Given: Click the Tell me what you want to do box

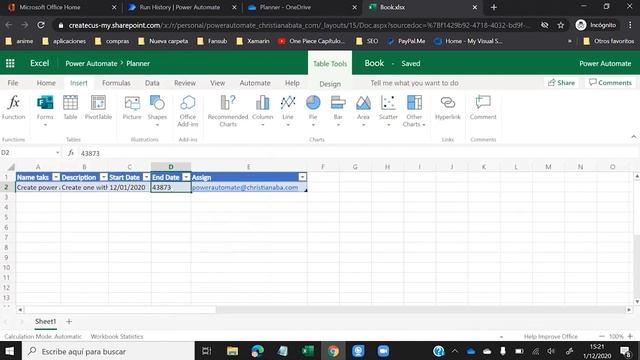Looking at the screenshot, I should [414, 83].
